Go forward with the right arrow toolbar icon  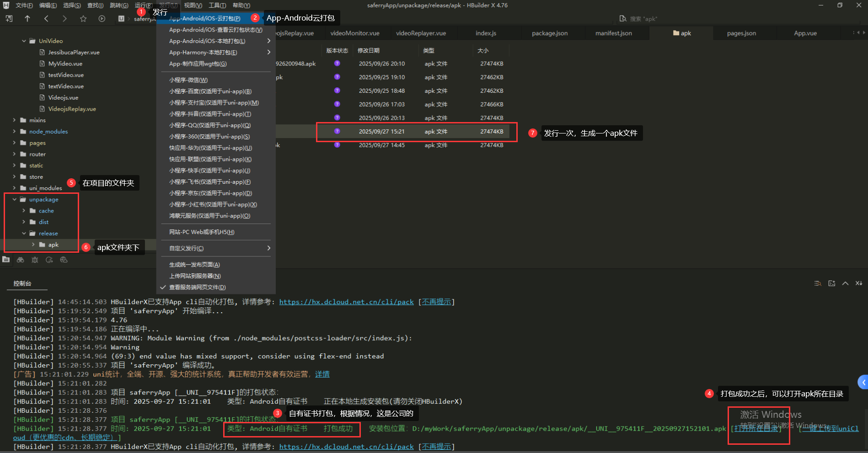[x=64, y=19]
